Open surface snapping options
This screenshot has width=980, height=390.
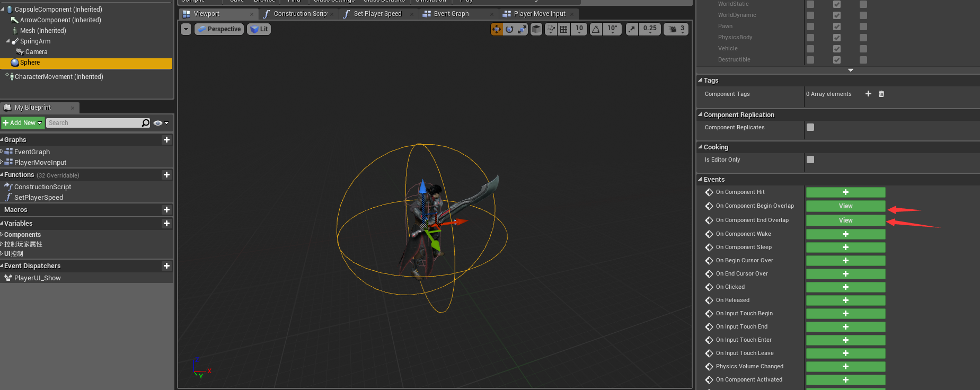click(551, 29)
